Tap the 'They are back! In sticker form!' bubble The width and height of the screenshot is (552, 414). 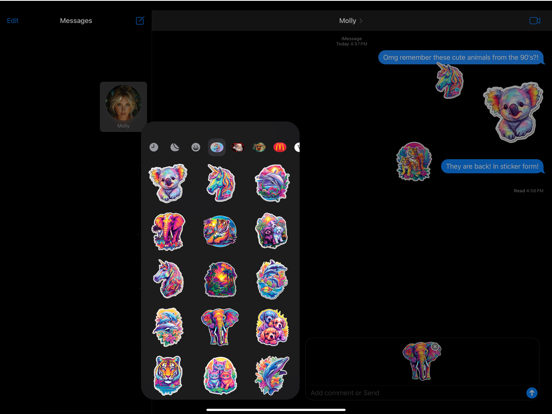[492, 166]
